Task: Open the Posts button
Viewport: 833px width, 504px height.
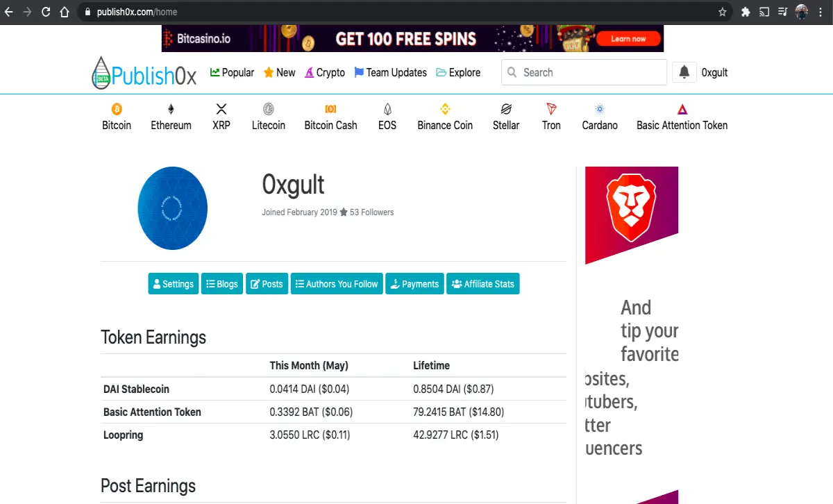Action: [267, 284]
